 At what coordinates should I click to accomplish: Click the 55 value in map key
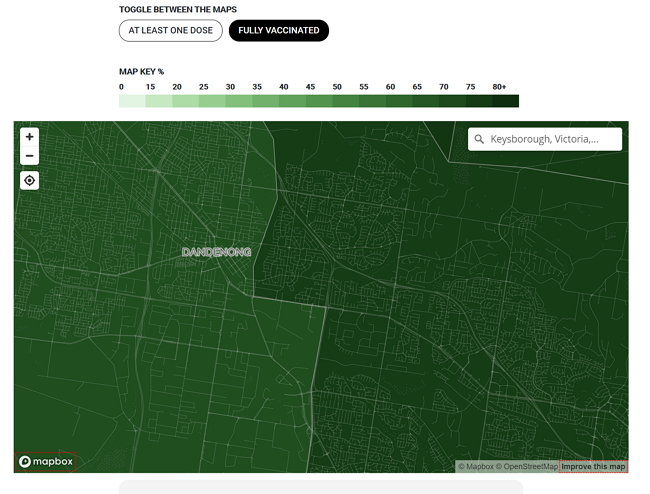[364, 87]
